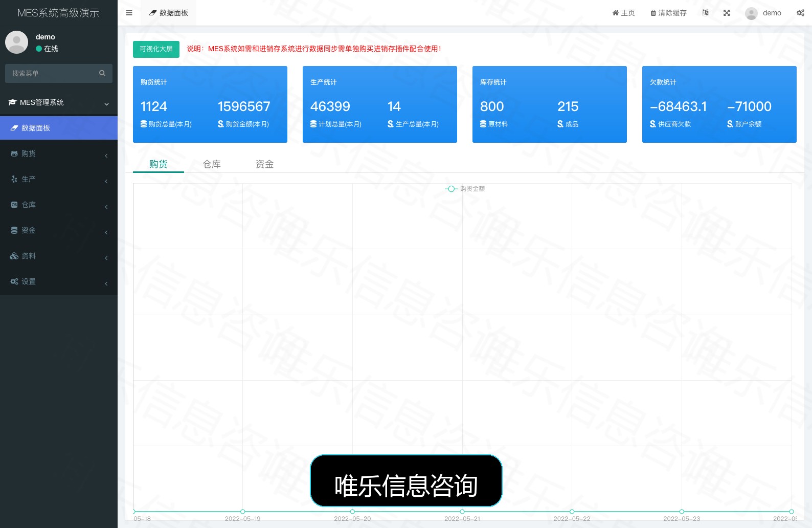Expand the 设置 submenu arrow
Screen dimensions: 812x528
[106, 283]
